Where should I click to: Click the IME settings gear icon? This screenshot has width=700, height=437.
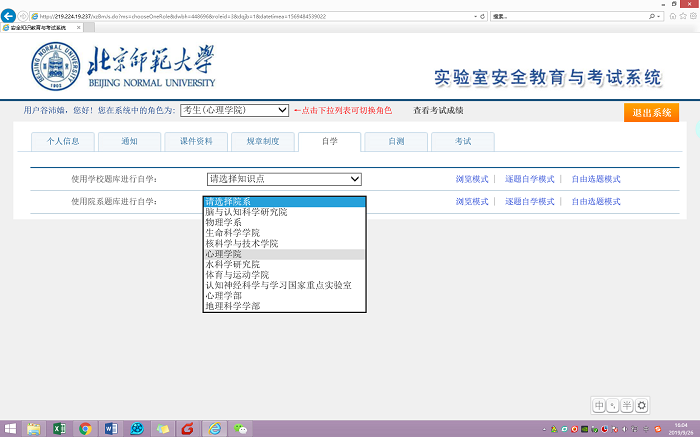pyautogui.click(x=642, y=405)
